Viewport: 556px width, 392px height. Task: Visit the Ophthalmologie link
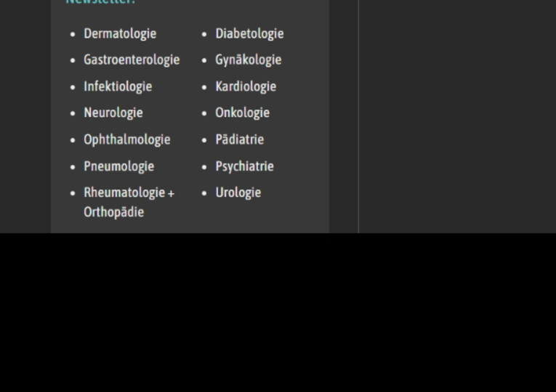click(127, 140)
